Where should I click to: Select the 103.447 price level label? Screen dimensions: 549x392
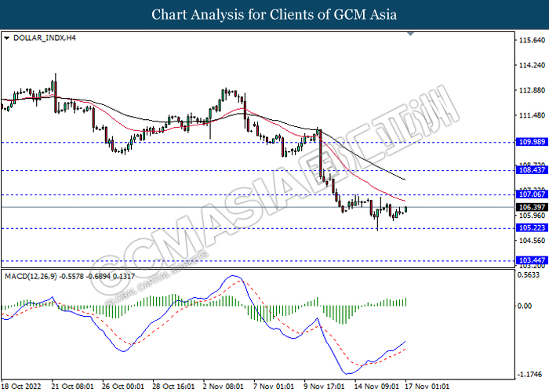[532, 260]
